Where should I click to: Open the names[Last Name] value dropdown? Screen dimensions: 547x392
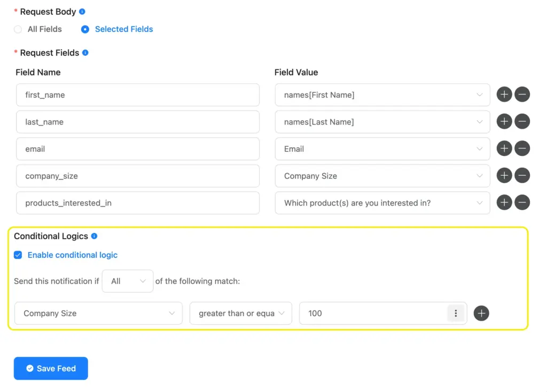382,122
